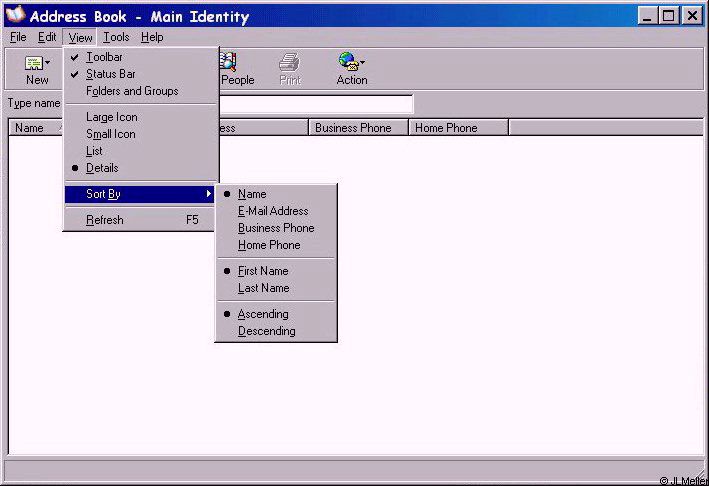The image size is (709, 486).
Task: Click the Address Book title bar icon
Action: [x=15, y=16]
